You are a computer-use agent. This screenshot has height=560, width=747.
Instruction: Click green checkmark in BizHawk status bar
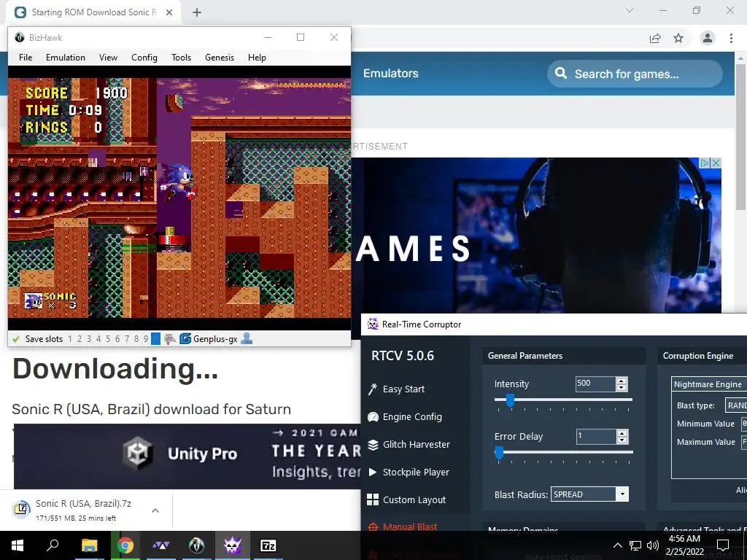click(x=16, y=339)
